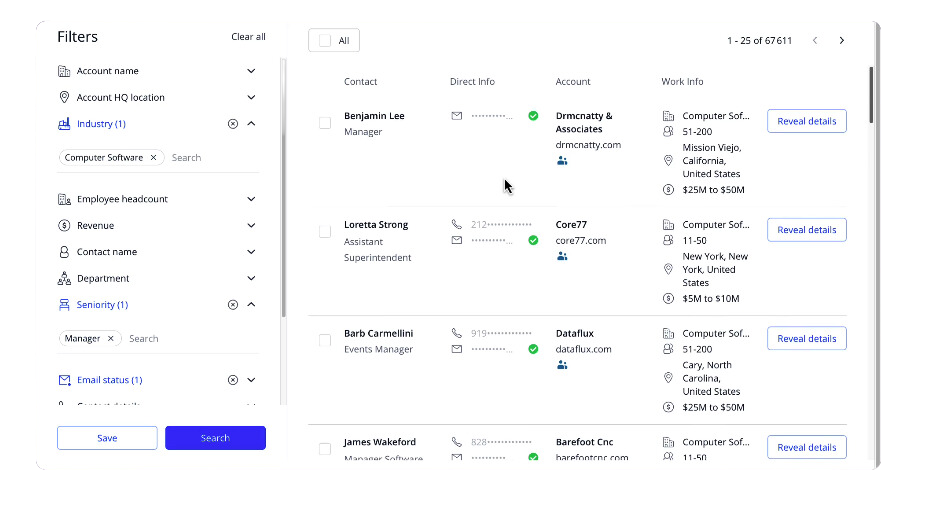The height and width of the screenshot is (527, 931).
Task: Select Benjamin Lee's row checkbox
Action: pos(325,123)
